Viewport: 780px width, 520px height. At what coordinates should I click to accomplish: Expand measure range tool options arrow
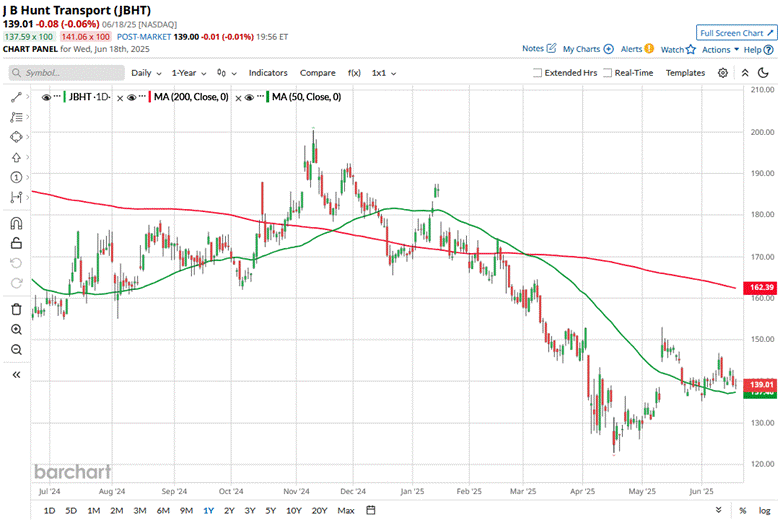[27, 197]
